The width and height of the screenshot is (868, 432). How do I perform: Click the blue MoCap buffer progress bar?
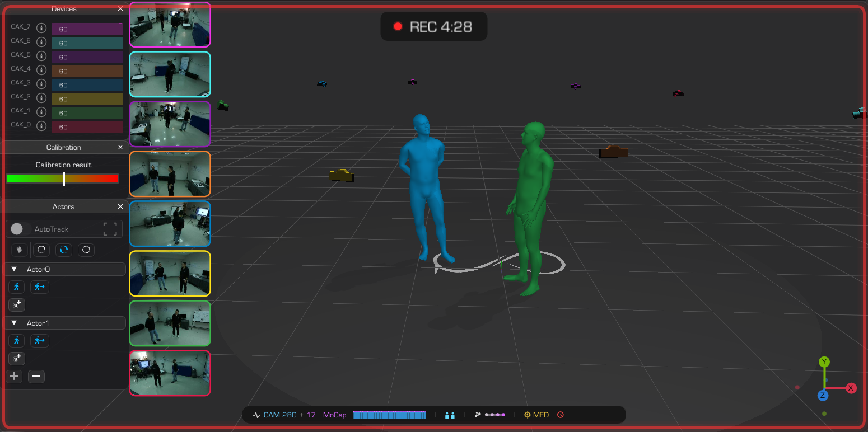click(x=390, y=415)
